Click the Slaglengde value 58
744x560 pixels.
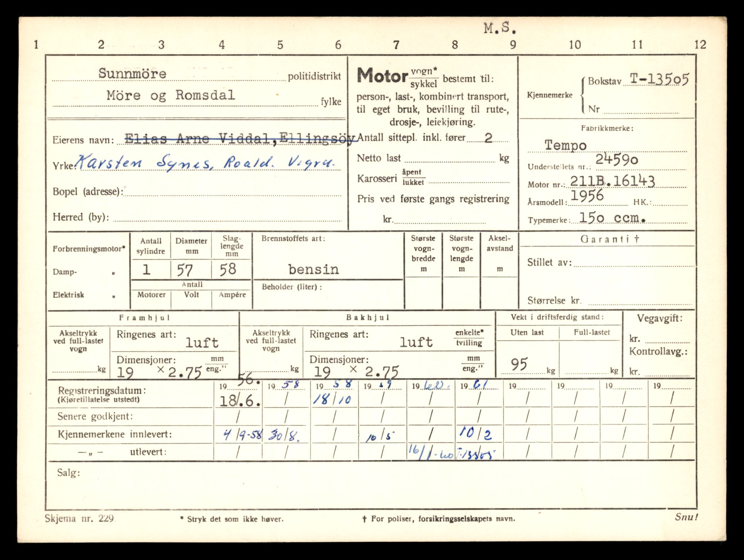(x=228, y=269)
